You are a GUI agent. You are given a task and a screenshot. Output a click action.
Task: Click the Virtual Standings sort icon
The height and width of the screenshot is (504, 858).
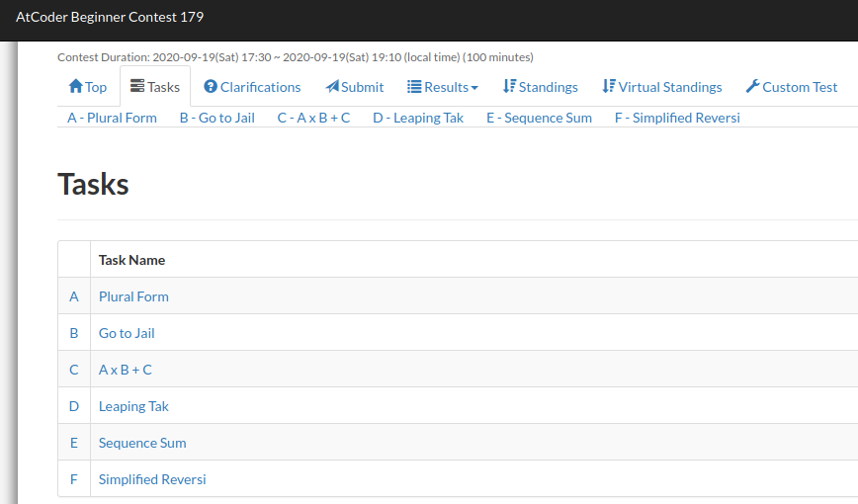(609, 87)
